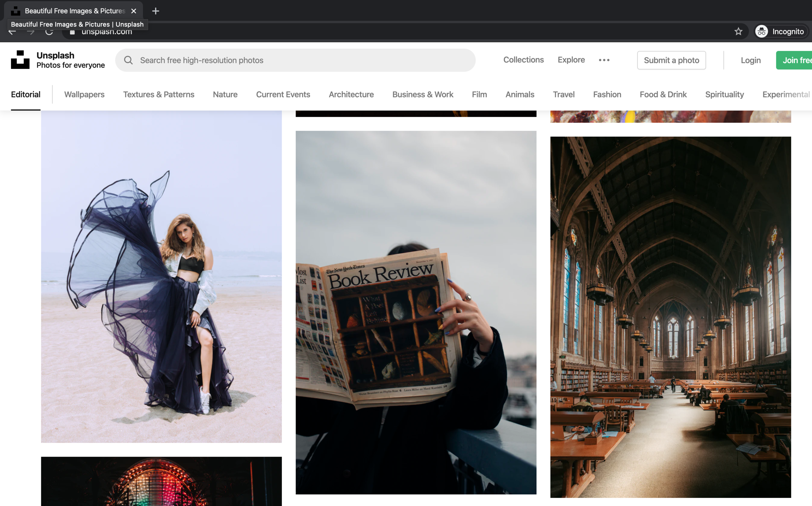
Task: Open the gothic library hall photo
Action: click(670, 317)
